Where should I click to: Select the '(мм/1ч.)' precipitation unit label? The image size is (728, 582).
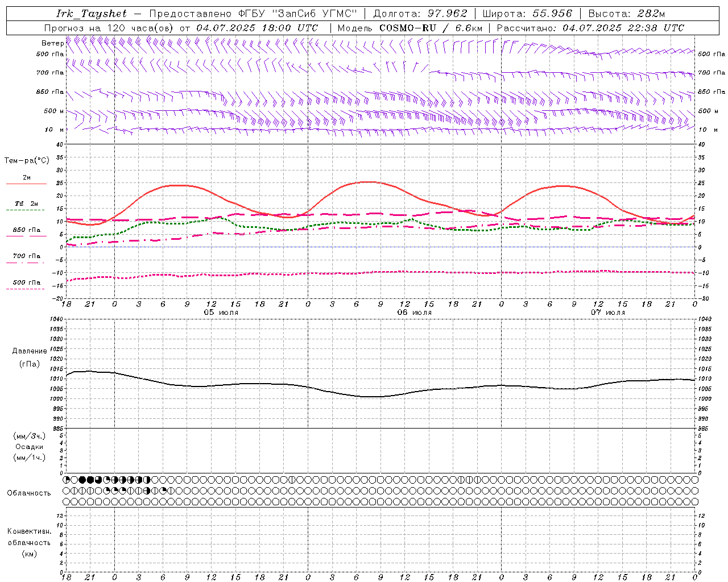click(30, 458)
